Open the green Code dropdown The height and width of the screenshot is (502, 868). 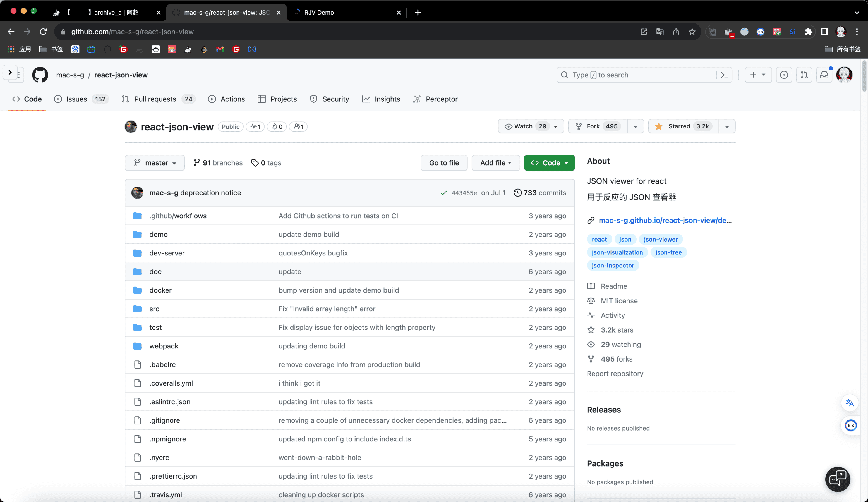click(x=549, y=162)
